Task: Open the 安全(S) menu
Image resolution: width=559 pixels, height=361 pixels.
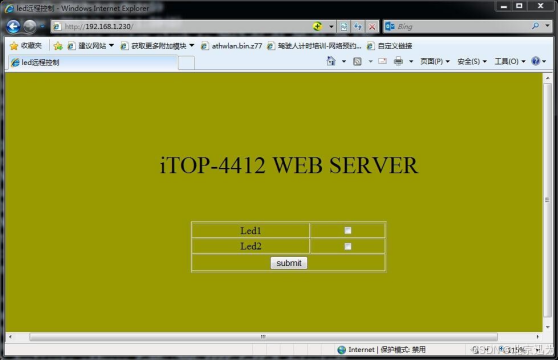Action: [x=472, y=62]
